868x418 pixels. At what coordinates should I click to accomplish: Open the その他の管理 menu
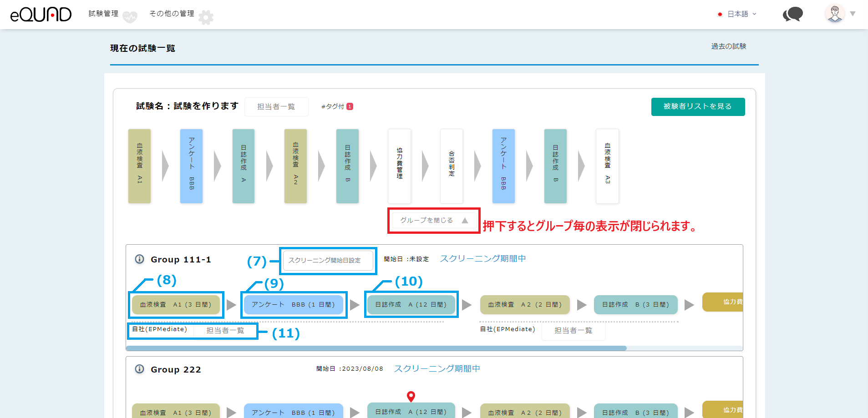tap(172, 14)
